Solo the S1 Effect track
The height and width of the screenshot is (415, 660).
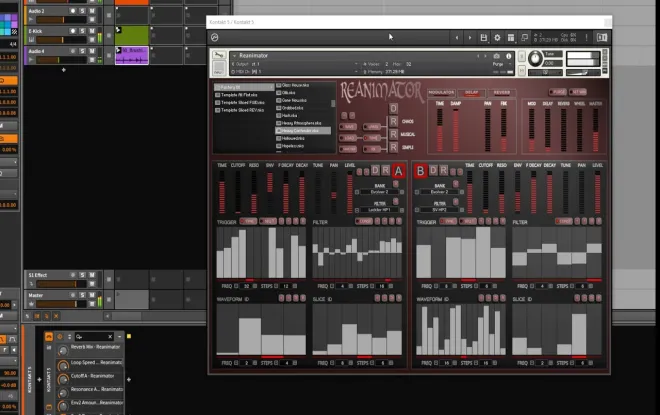click(82, 275)
